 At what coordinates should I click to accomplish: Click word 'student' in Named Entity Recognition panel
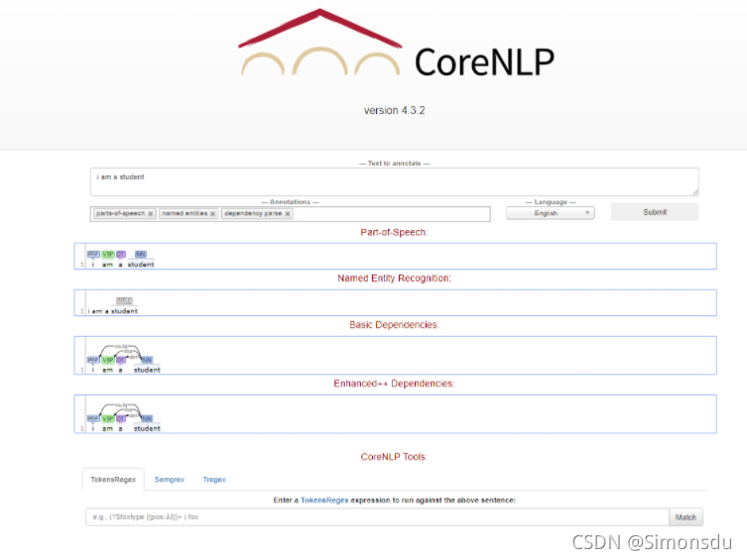tap(124, 311)
